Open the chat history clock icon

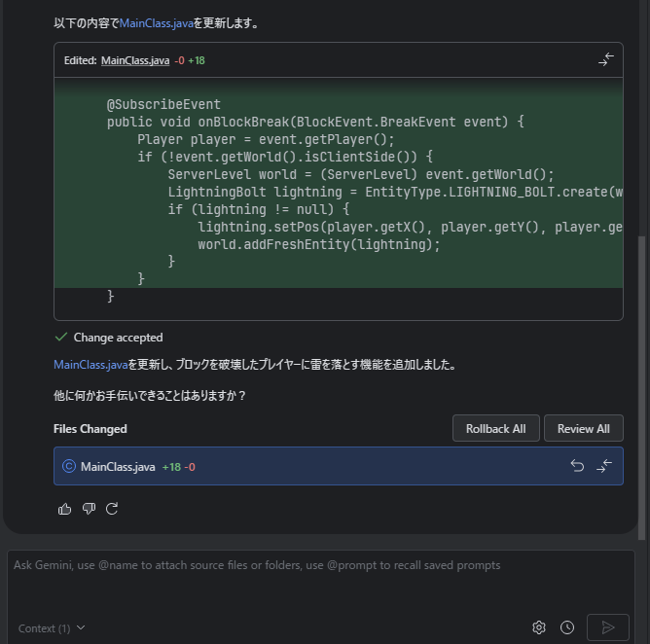tap(567, 627)
